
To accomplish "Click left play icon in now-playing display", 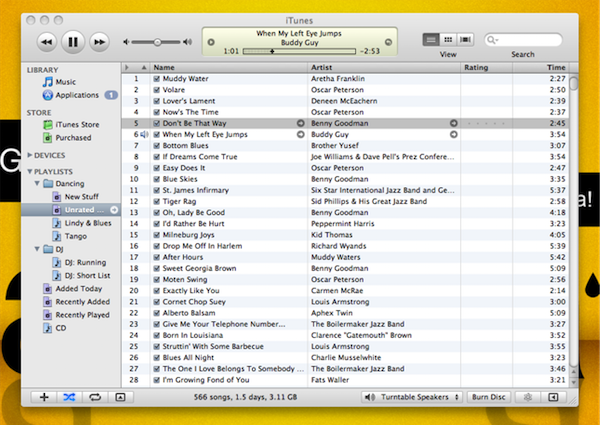I will coord(211,42).
